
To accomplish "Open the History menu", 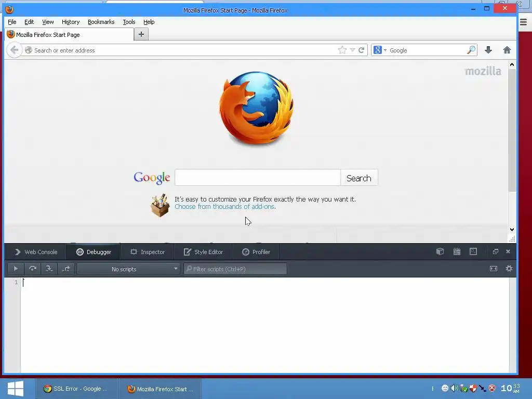I will (x=71, y=22).
